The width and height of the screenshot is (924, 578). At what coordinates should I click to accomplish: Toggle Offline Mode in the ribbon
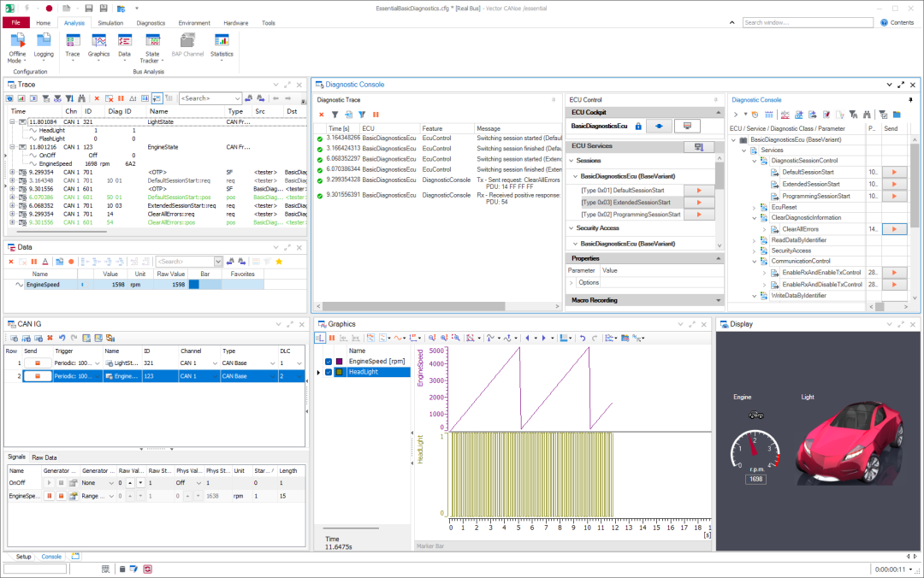click(17, 48)
